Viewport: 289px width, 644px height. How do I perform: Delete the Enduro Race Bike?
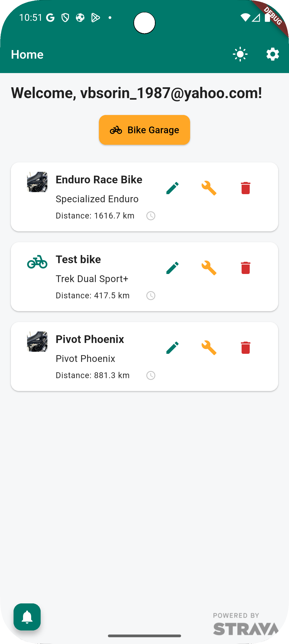(245, 188)
